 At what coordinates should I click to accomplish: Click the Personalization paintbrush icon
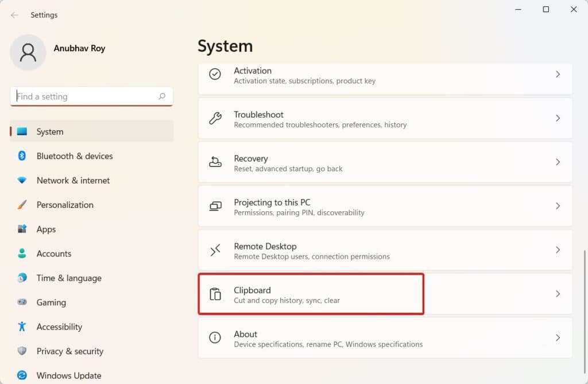tap(22, 205)
